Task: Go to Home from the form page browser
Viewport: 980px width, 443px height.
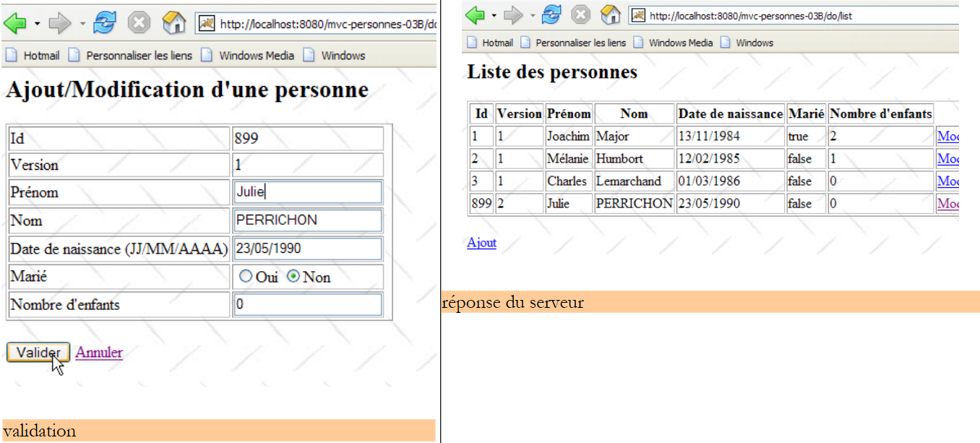Action: coord(173,24)
